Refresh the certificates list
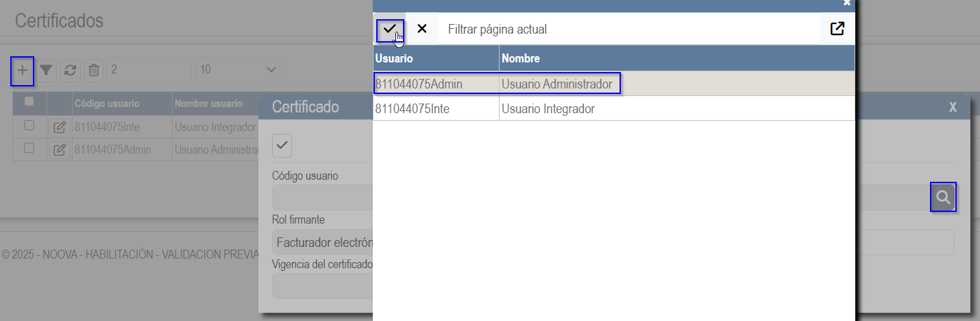The width and height of the screenshot is (980, 321). tap(70, 70)
